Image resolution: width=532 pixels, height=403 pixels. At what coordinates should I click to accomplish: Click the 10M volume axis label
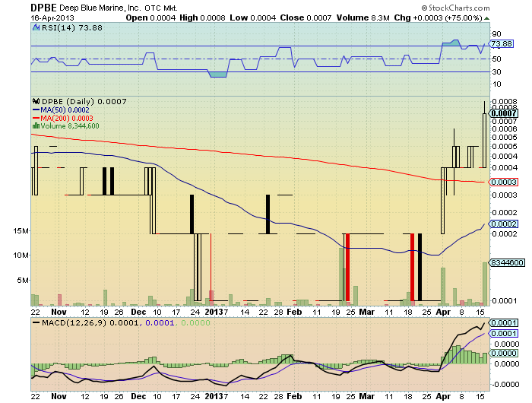click(21, 255)
